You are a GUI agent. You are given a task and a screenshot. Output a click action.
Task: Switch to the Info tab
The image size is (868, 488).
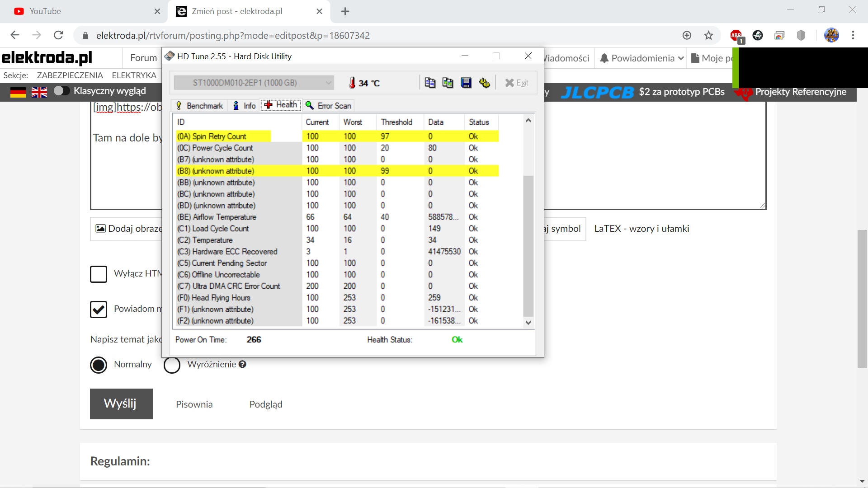coord(244,106)
